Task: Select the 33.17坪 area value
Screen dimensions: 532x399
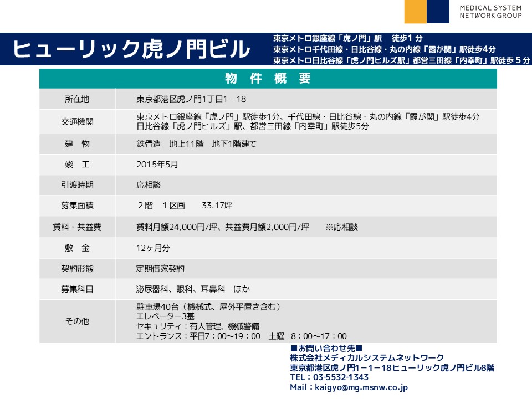Action: pyautogui.click(x=217, y=206)
